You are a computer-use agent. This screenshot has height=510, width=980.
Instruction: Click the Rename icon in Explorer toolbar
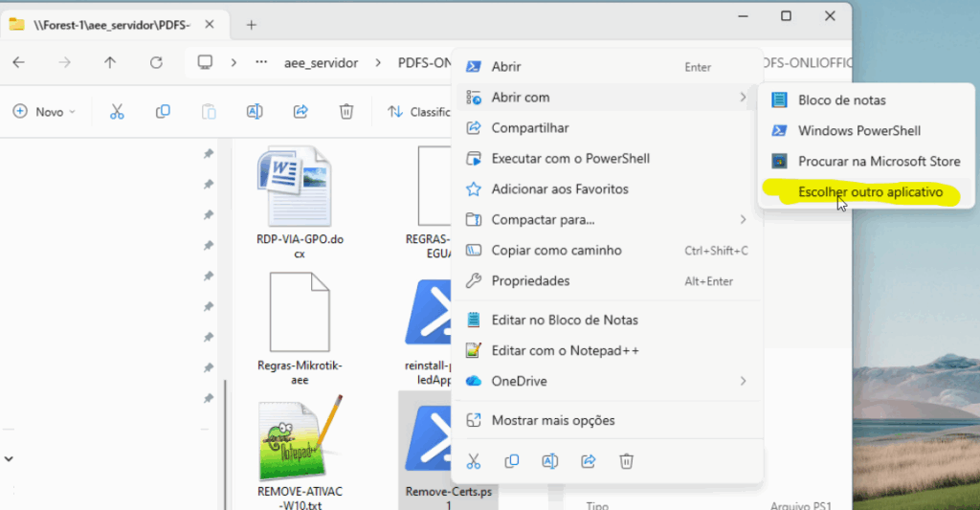[x=255, y=112]
